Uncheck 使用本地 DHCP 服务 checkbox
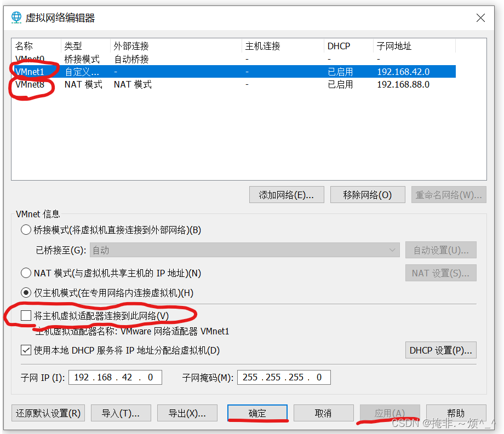This screenshot has height=434, width=504. [26, 350]
